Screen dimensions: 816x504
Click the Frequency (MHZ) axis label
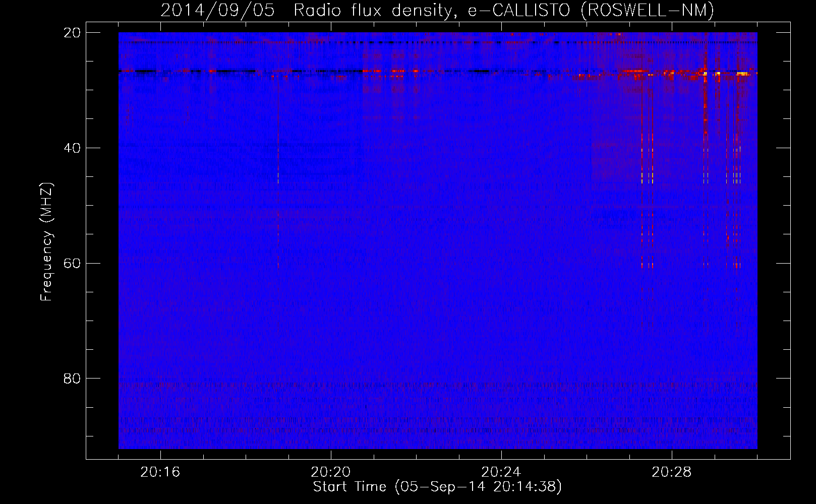tap(46, 242)
